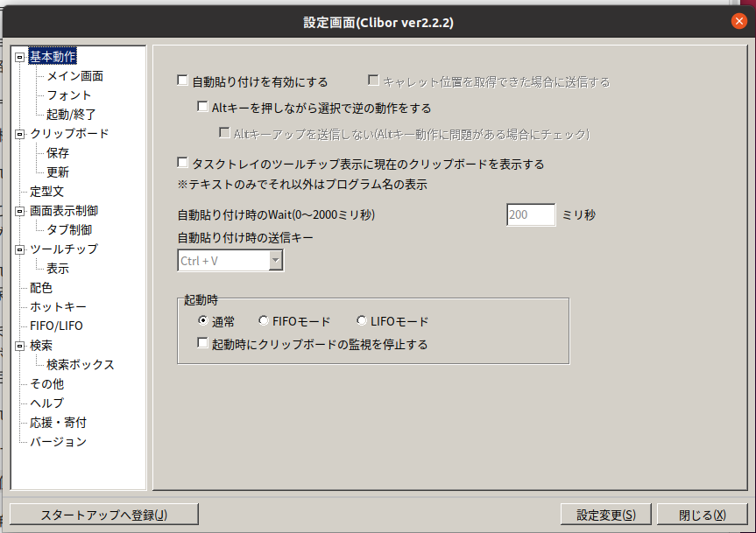Collapse the 検索 tree node
The image size is (756, 533).
click(x=20, y=347)
